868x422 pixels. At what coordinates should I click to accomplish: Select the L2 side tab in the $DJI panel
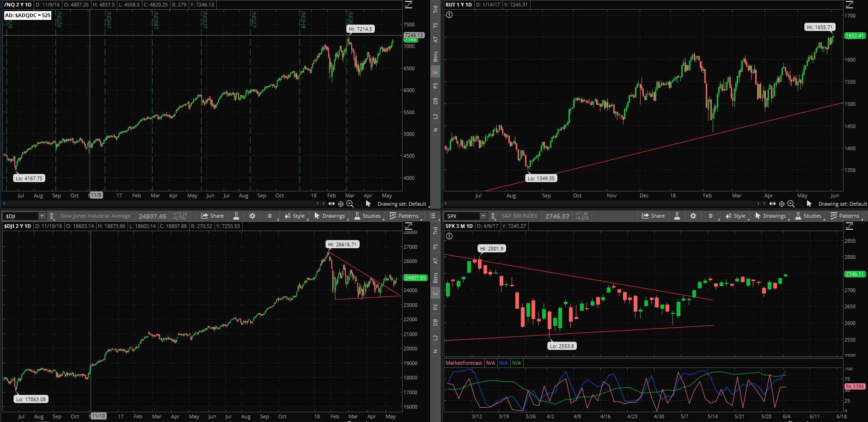point(435,337)
